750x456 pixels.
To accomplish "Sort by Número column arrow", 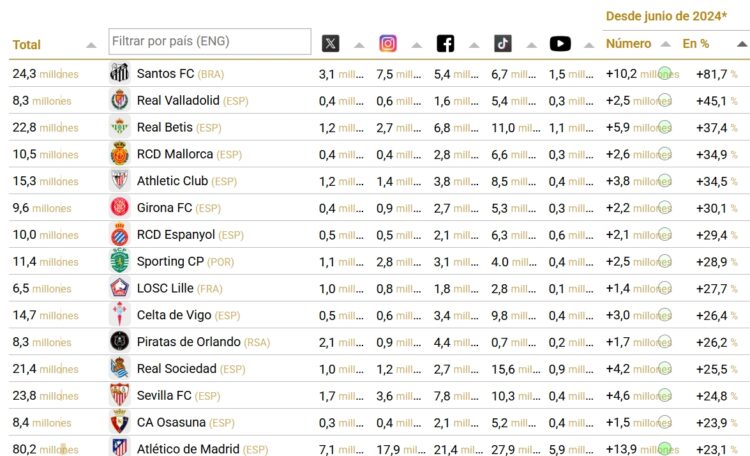I will (x=664, y=44).
